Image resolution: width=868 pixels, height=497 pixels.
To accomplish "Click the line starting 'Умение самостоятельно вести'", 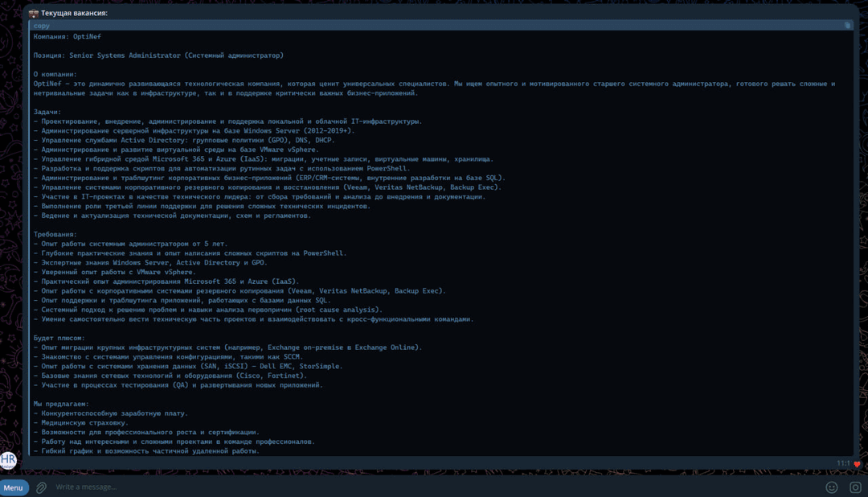I will 253,319.
